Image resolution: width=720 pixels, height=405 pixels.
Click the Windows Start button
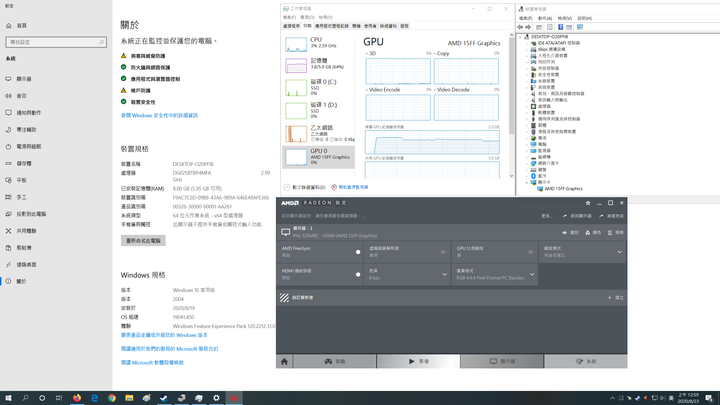(8, 398)
